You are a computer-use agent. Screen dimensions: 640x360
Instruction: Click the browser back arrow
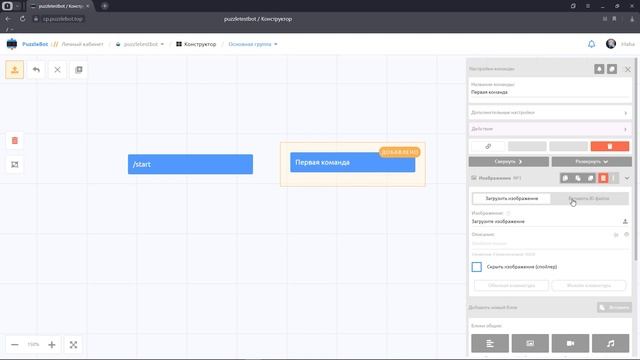[8, 19]
